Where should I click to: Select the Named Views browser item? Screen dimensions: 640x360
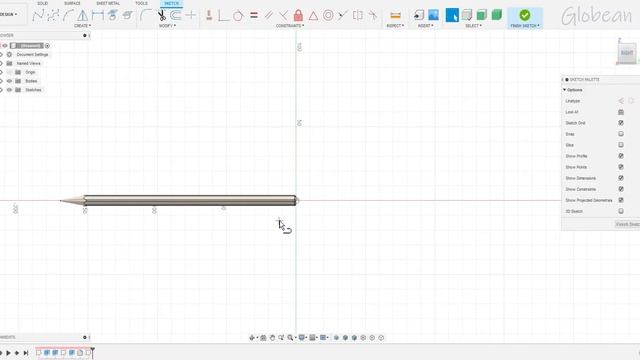tap(29, 64)
